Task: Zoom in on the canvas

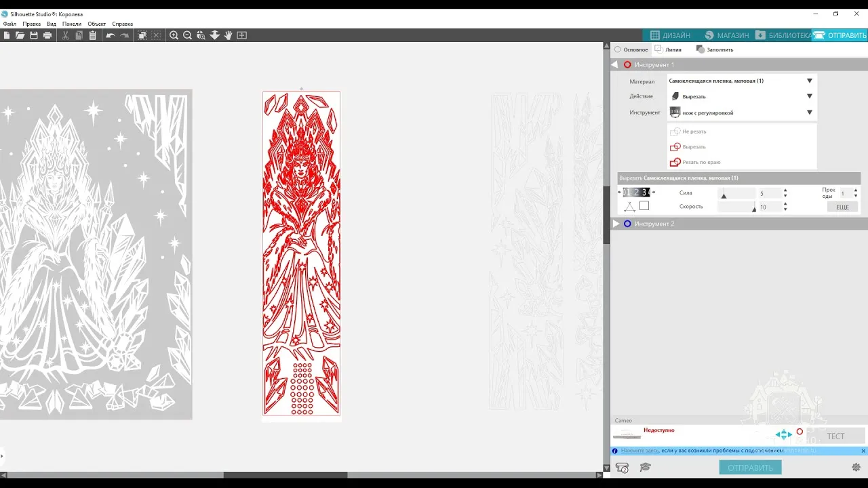Action: point(174,35)
